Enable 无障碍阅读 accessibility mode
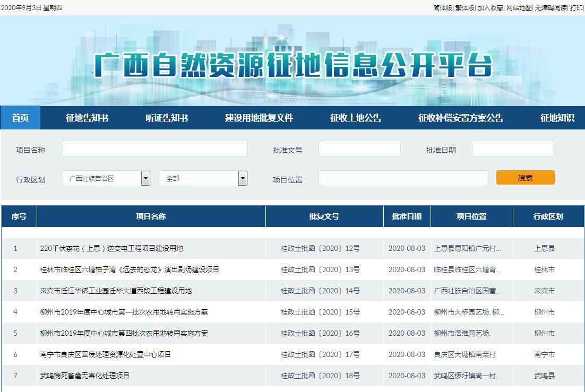 550,7
